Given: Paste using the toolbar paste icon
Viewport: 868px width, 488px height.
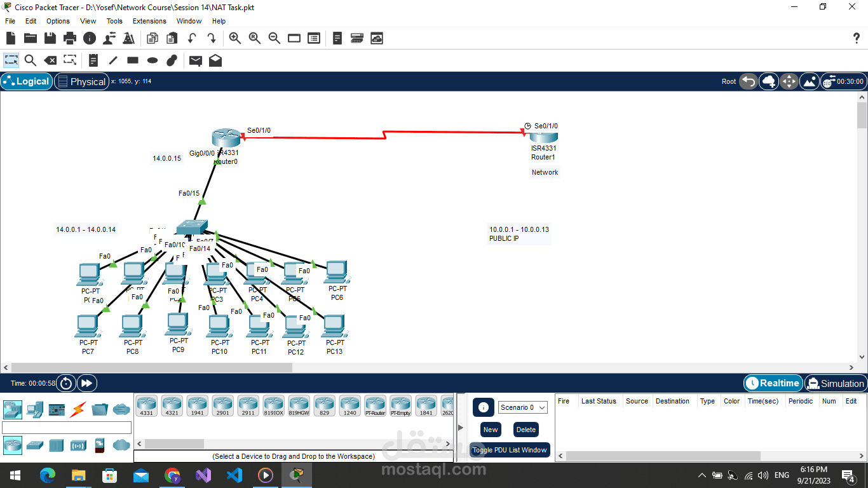Looking at the screenshot, I should pyautogui.click(x=172, y=39).
